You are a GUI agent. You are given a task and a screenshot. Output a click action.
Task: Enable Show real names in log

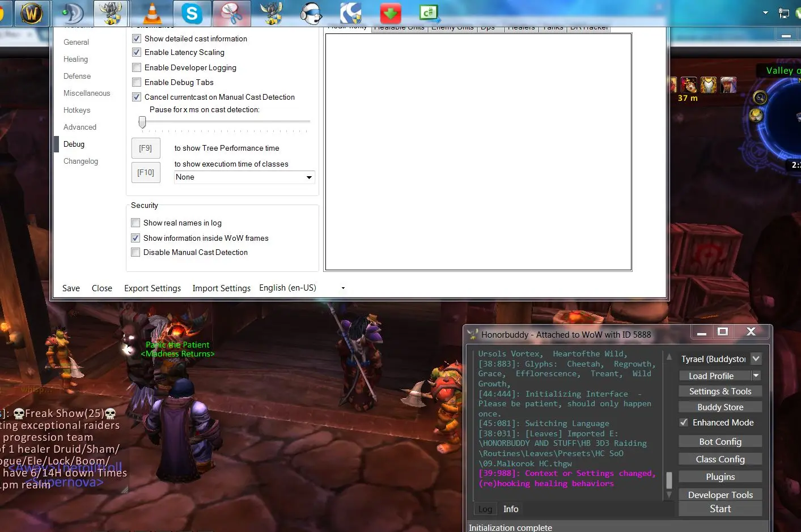(x=135, y=223)
